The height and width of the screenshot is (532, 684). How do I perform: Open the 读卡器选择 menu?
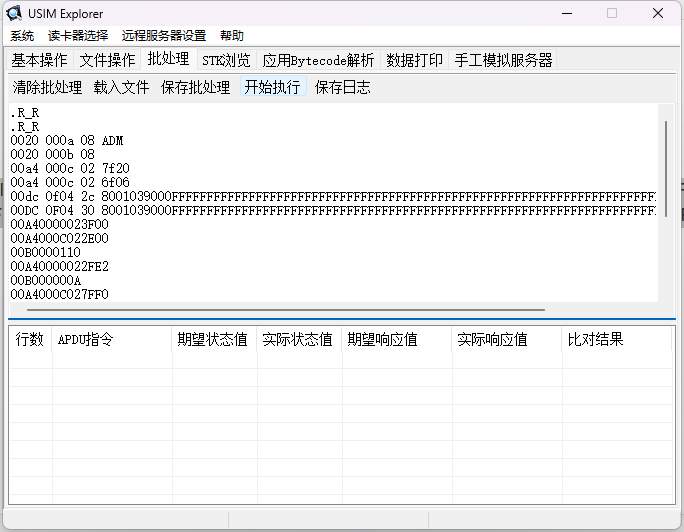77,35
